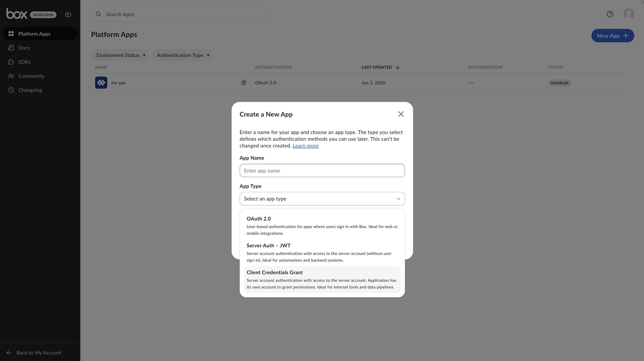Click the Changelog clock icon

click(11, 90)
